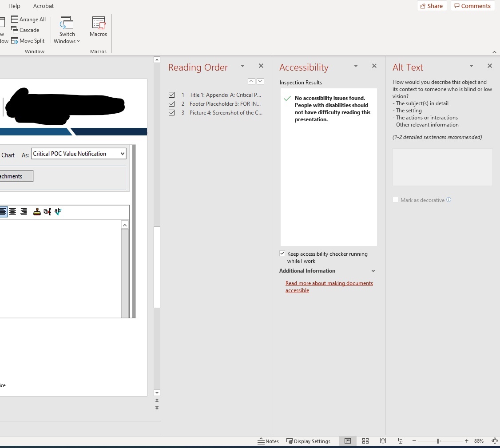Move item down in Reading Order
Screen dimensions: 500x448
click(x=260, y=81)
